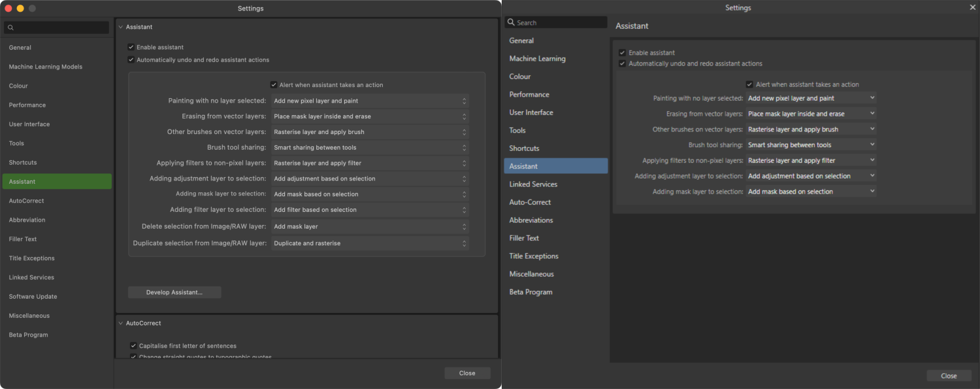The width and height of the screenshot is (980, 389).
Task: Click the search icon in right Settings panel
Action: [512, 22]
